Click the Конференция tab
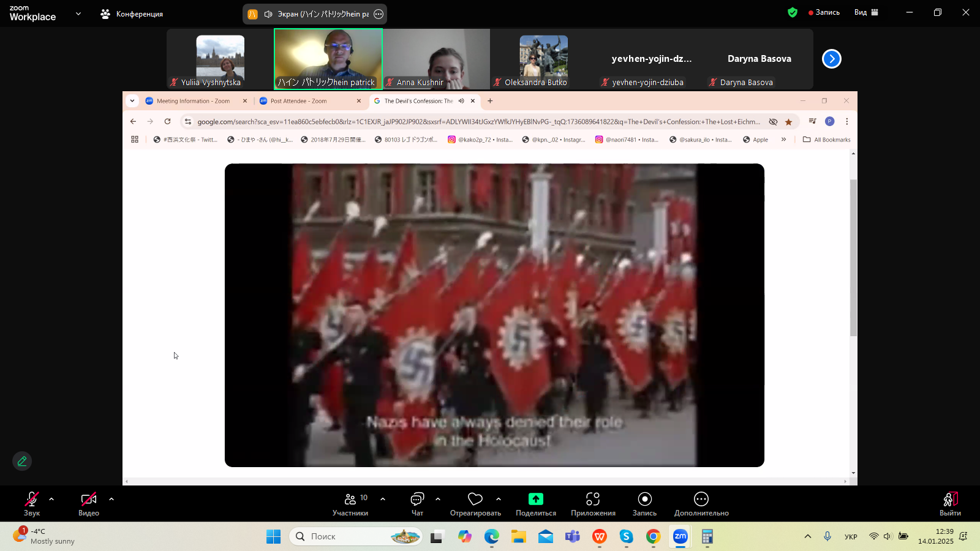The image size is (980, 551). 132,13
